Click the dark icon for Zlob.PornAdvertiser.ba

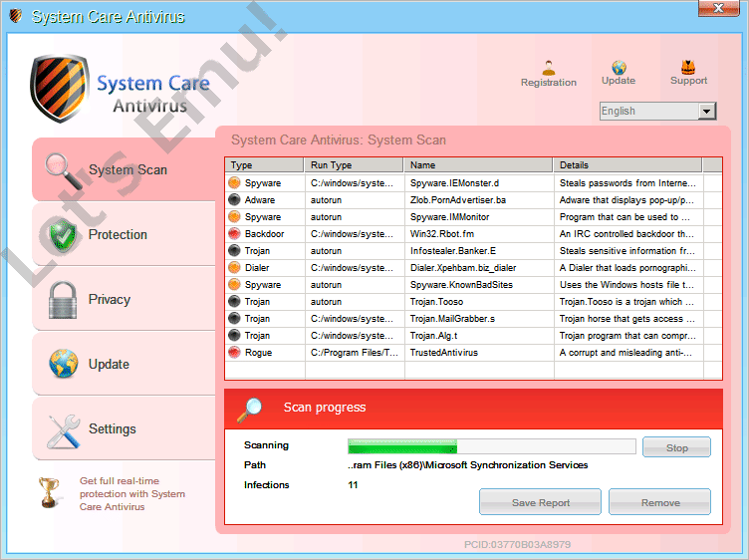[x=234, y=199]
